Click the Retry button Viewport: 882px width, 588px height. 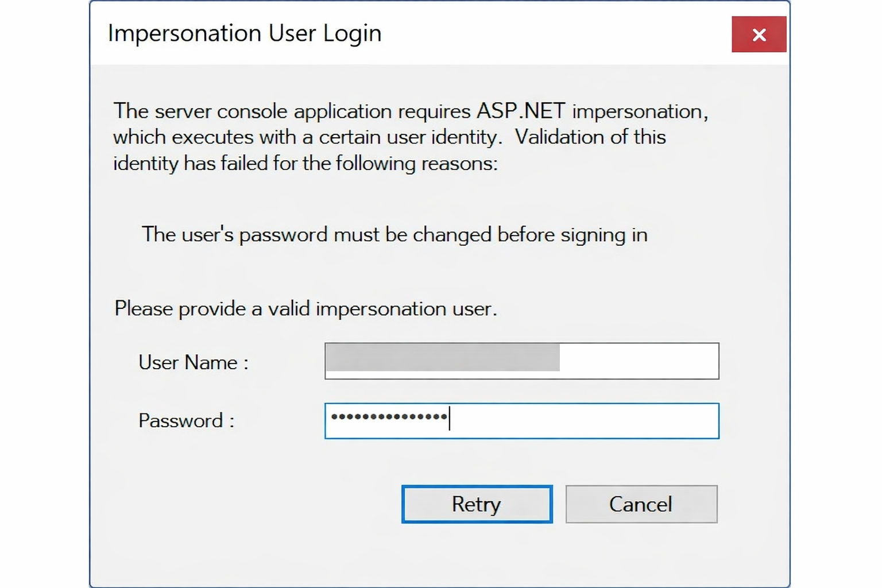pyautogui.click(x=477, y=504)
